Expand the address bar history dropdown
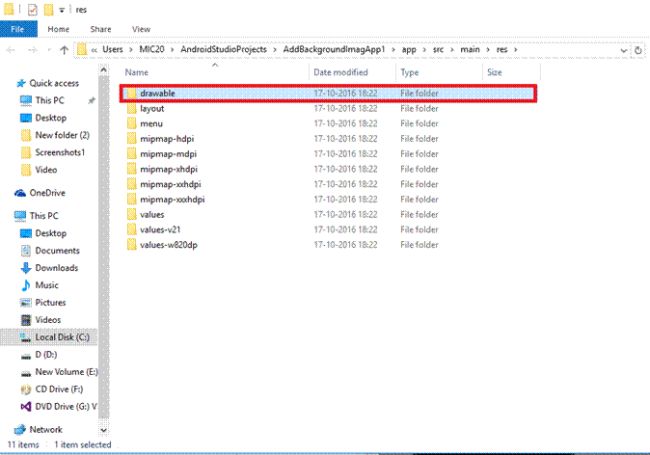The width and height of the screenshot is (650, 455). (x=623, y=50)
